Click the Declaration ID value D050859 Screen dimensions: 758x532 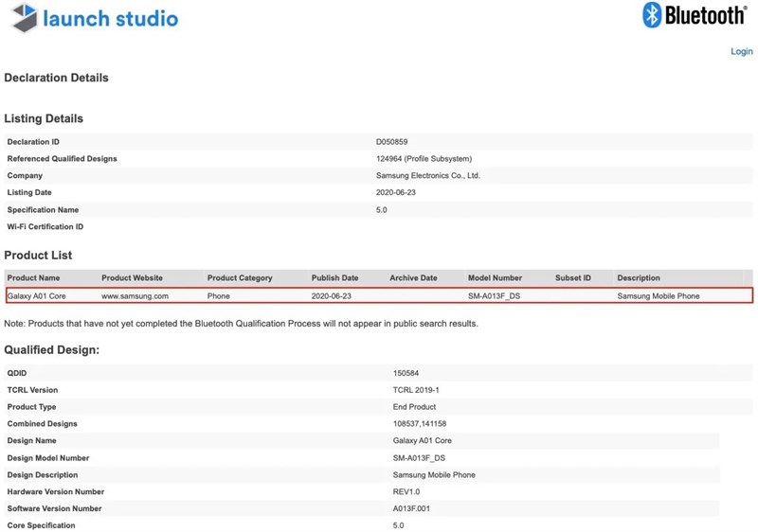392,142
